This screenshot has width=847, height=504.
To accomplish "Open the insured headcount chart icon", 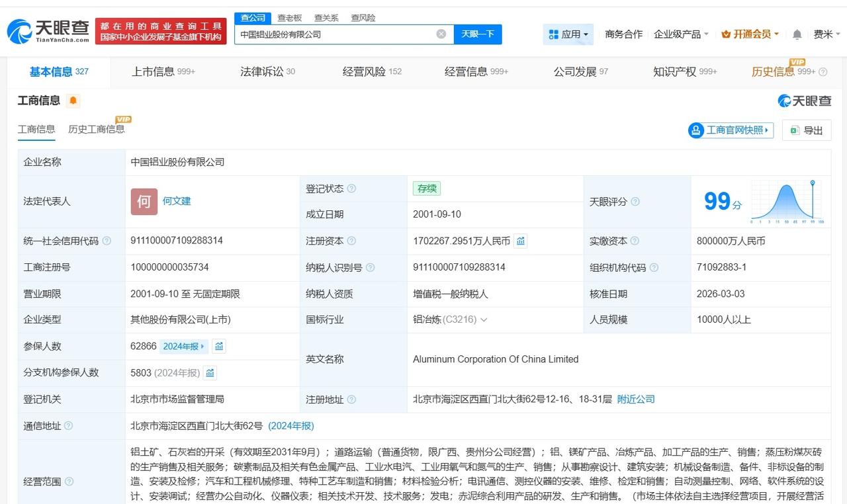I will click(219, 346).
